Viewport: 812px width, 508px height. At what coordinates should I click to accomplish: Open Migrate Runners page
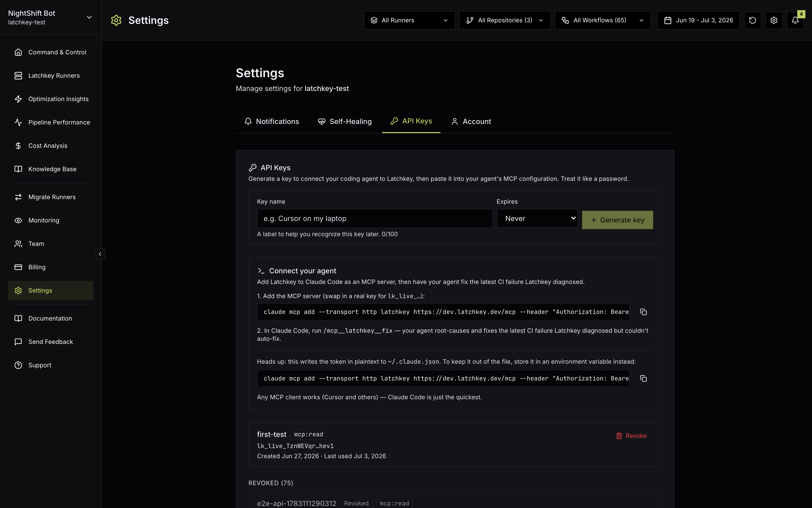(x=51, y=197)
